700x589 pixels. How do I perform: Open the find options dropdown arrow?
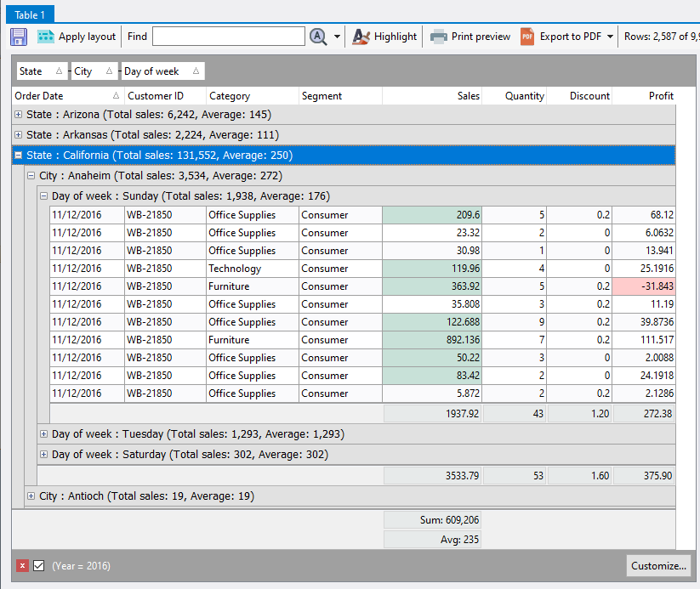(x=337, y=37)
